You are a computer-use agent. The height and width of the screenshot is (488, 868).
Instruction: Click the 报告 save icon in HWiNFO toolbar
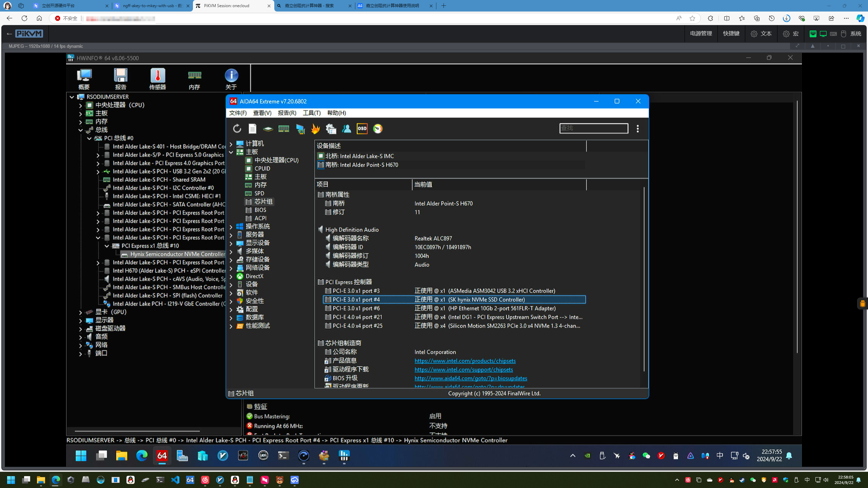[x=121, y=79]
